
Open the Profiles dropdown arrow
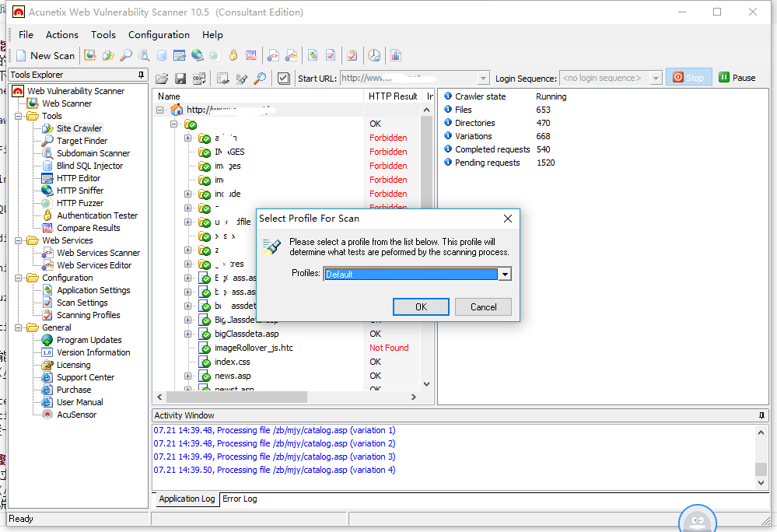[x=505, y=274]
